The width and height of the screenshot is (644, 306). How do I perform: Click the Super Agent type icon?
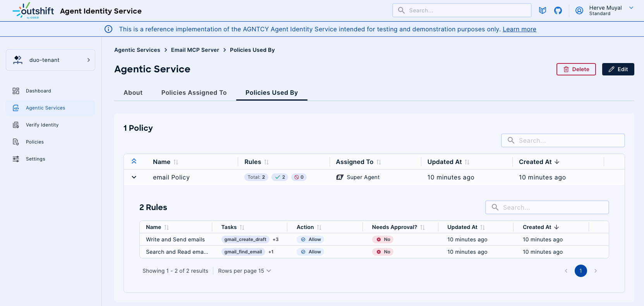pos(340,177)
